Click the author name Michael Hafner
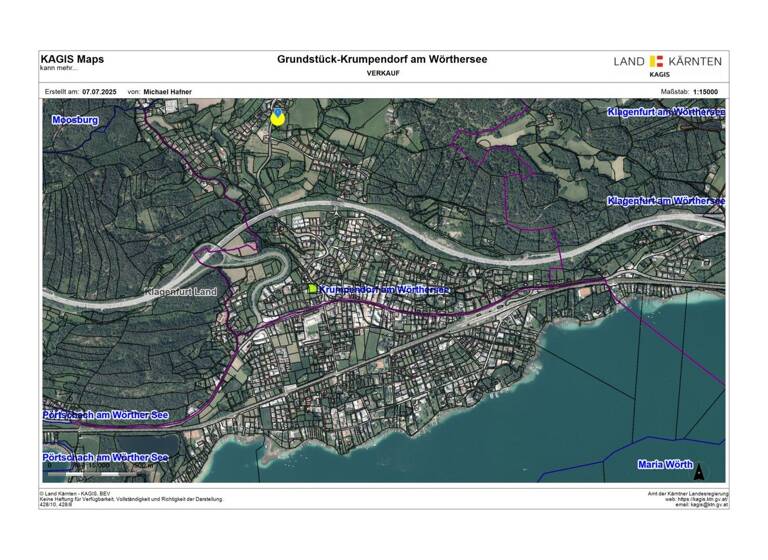This screenshot has width=768, height=560. pyautogui.click(x=168, y=91)
